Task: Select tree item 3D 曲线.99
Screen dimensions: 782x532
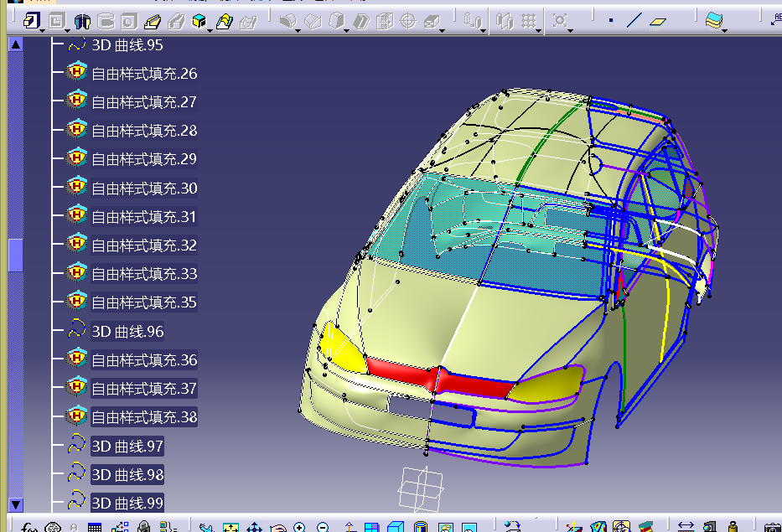Action: (127, 503)
